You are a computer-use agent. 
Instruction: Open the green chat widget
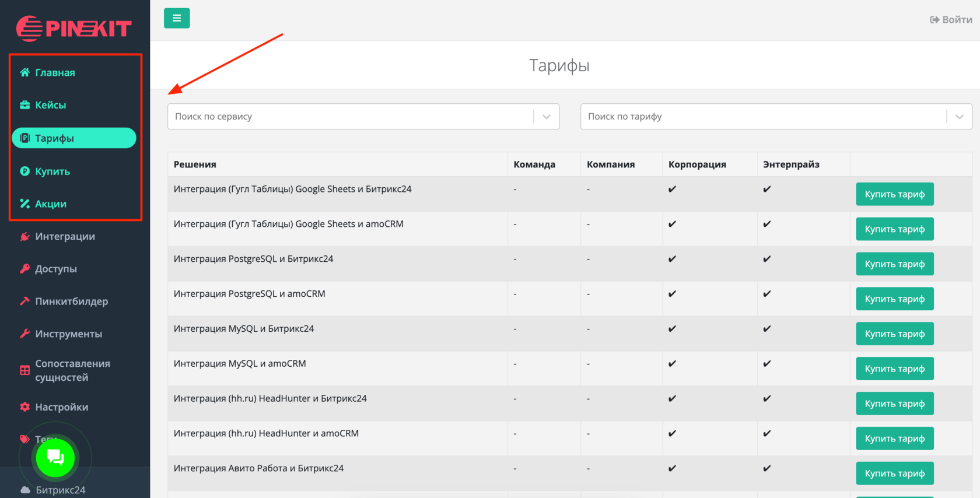(x=55, y=458)
